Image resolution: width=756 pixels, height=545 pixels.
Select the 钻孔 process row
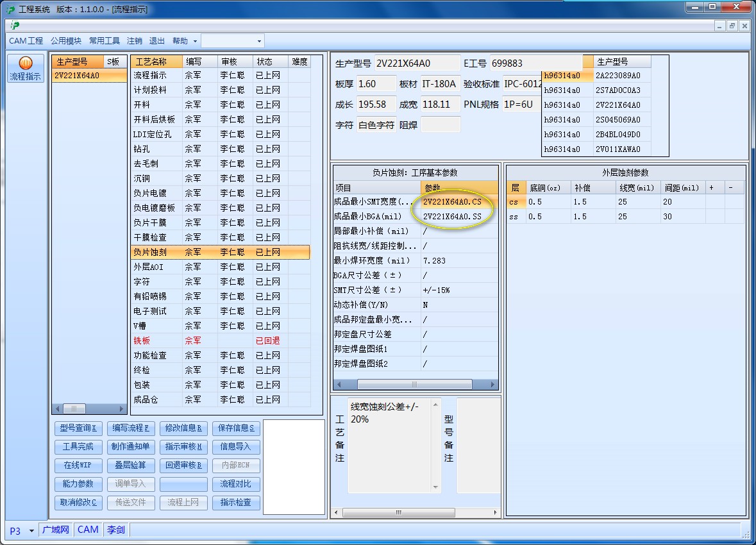221,149
